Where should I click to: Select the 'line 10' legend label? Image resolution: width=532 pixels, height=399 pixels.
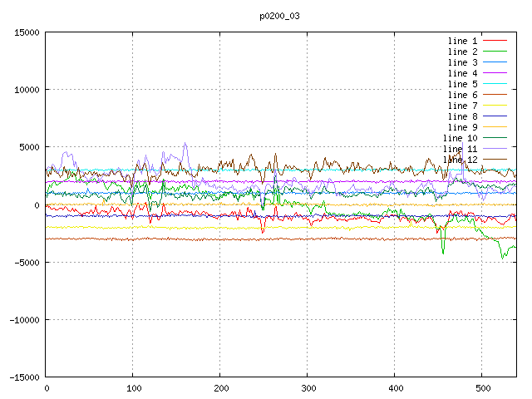(460, 138)
